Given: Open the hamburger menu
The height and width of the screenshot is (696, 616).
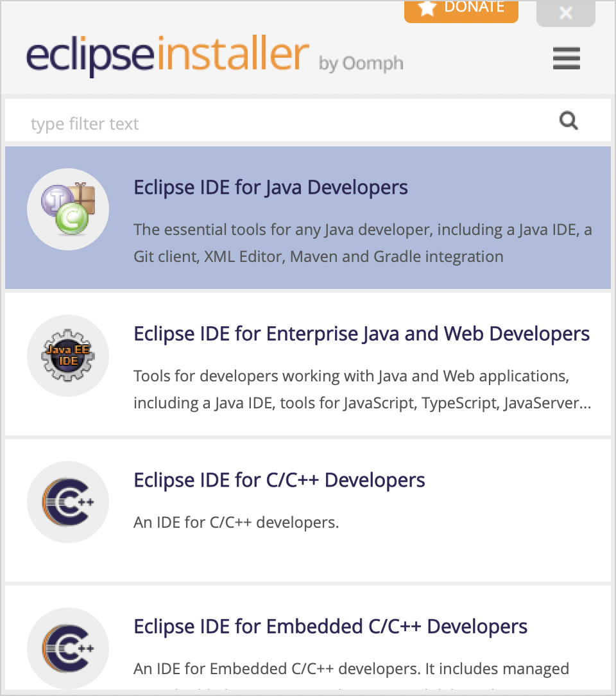Looking at the screenshot, I should click(x=567, y=58).
